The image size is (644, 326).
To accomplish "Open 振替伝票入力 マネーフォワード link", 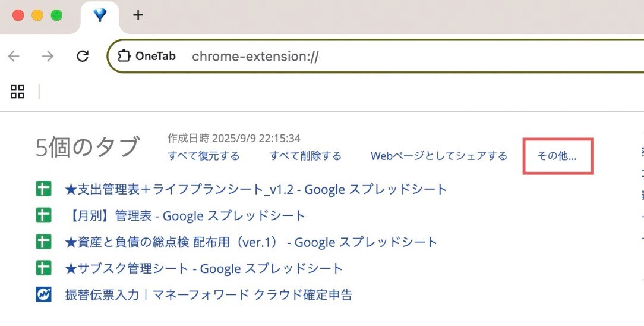I will click(x=209, y=294).
